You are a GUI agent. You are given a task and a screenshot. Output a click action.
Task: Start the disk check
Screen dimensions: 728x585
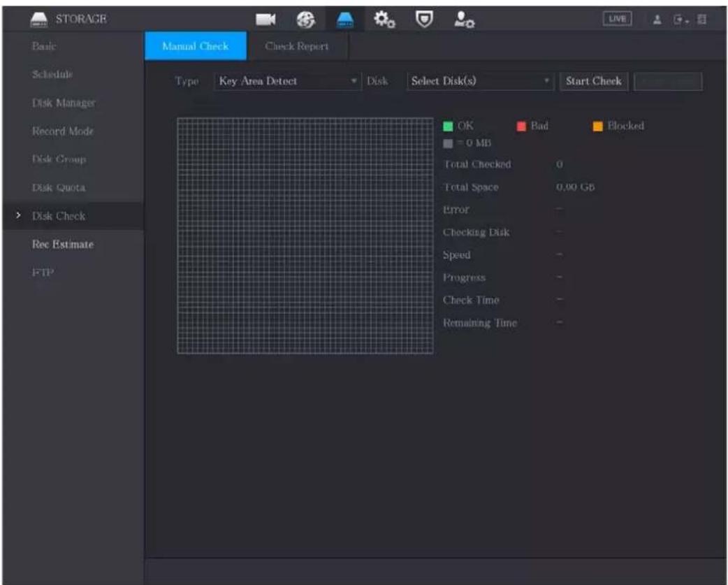pos(593,81)
